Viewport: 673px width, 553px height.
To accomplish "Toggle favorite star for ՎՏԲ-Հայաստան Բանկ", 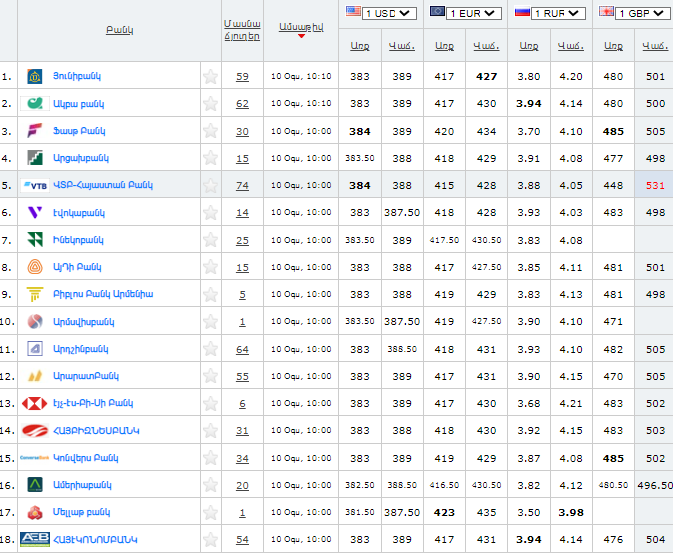I will pos(210,185).
